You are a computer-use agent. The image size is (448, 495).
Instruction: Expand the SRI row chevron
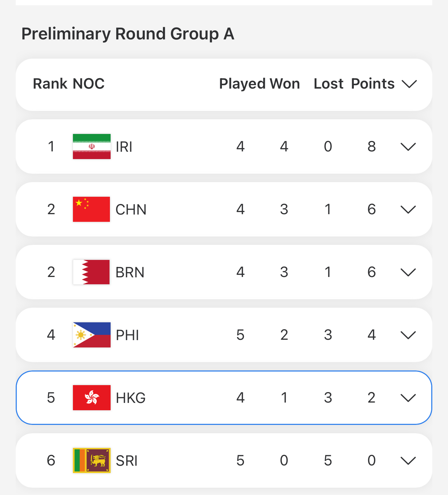408,461
